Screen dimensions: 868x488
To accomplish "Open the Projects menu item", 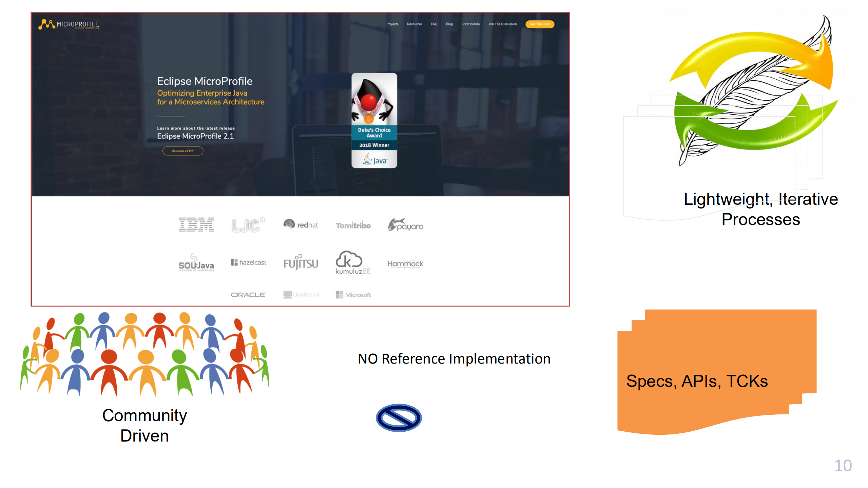I will pyautogui.click(x=392, y=24).
